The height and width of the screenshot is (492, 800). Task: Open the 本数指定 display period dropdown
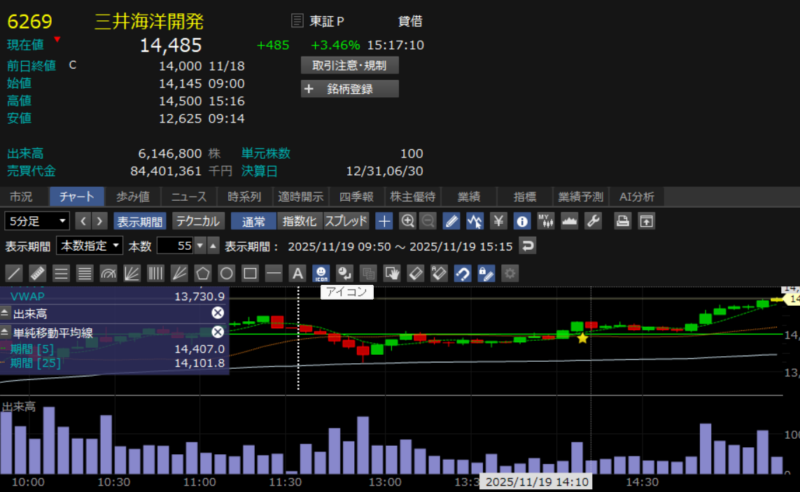tap(90, 246)
